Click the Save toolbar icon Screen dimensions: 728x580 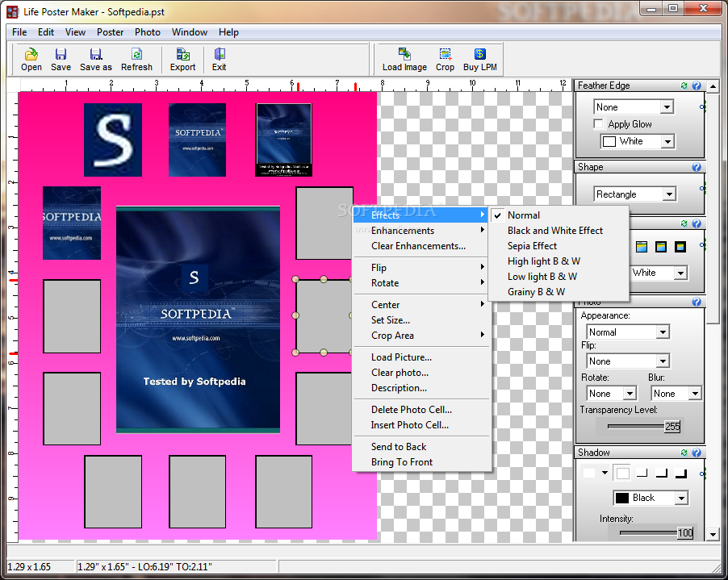tap(61, 60)
